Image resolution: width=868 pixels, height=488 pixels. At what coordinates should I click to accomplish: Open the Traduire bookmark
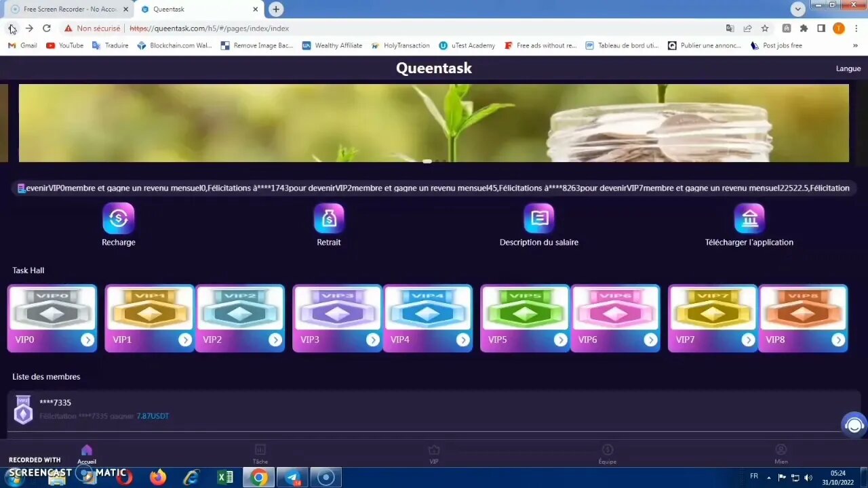coord(110,45)
